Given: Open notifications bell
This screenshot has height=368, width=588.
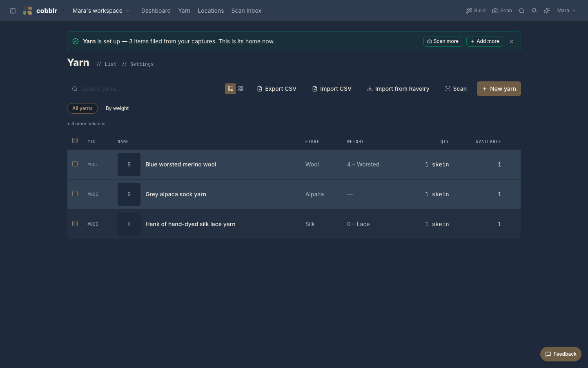Looking at the screenshot, I should click(x=534, y=11).
